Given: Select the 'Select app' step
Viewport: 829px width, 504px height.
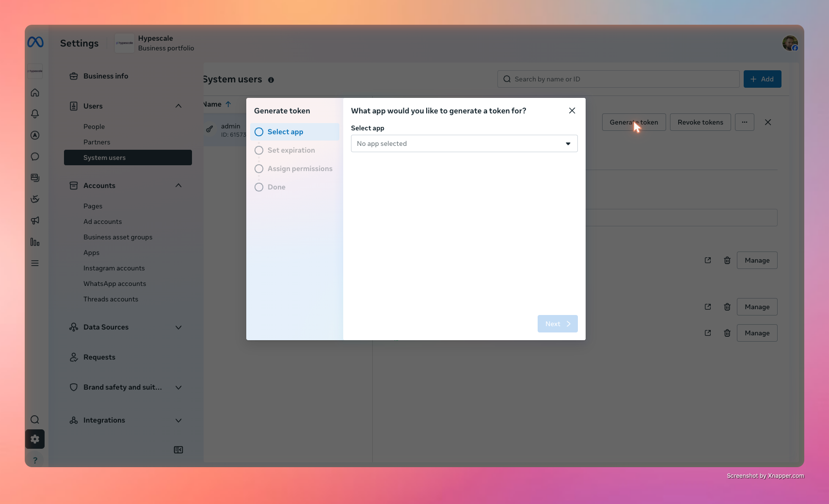Looking at the screenshot, I should pyautogui.click(x=295, y=132).
